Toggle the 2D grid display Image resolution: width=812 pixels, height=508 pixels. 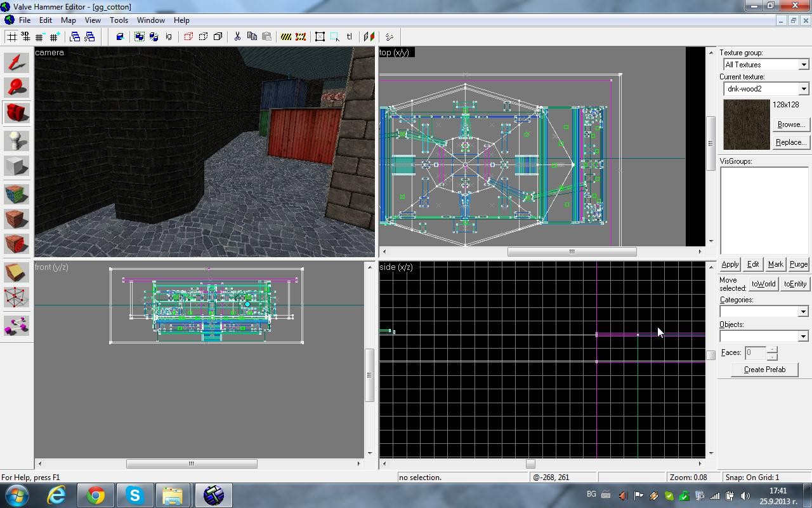coord(11,37)
